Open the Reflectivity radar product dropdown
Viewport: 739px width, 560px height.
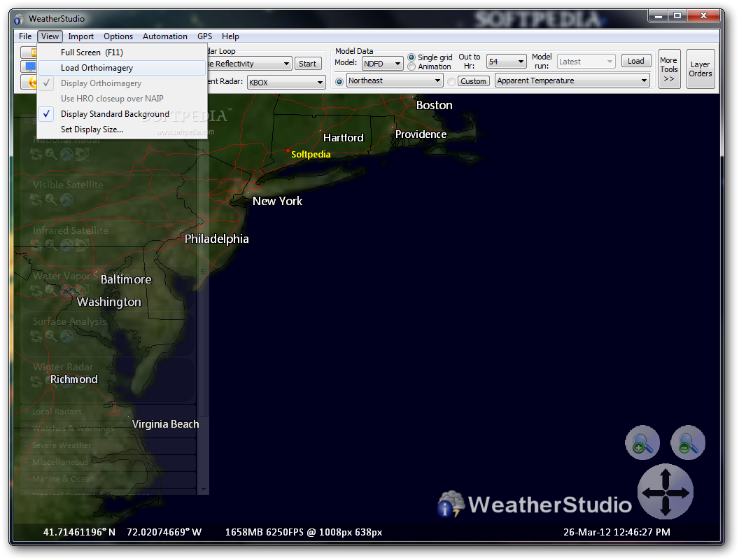(x=286, y=64)
